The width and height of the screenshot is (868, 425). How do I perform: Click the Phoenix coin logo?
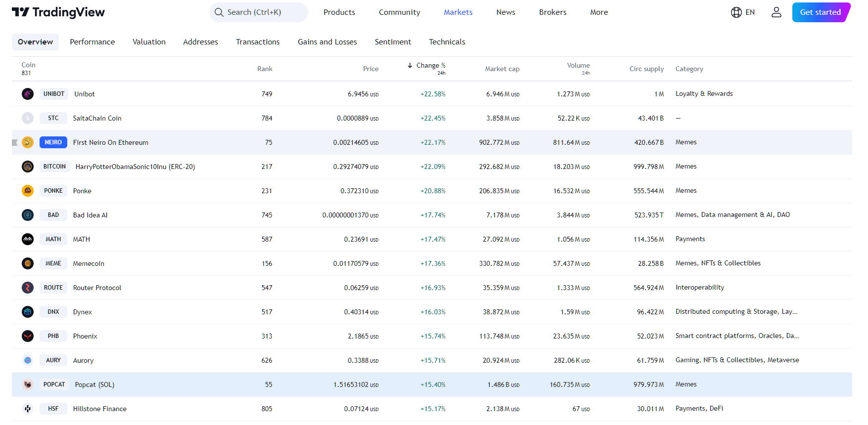pos(28,336)
